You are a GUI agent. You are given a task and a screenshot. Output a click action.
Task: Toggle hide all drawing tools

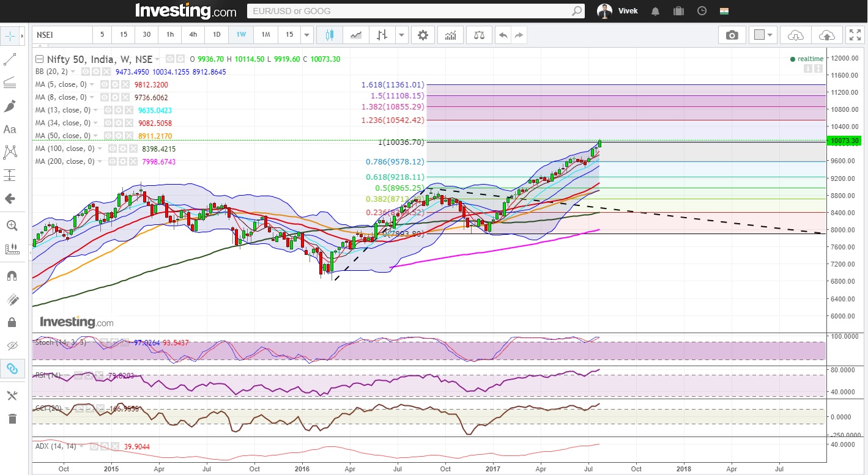coord(11,345)
